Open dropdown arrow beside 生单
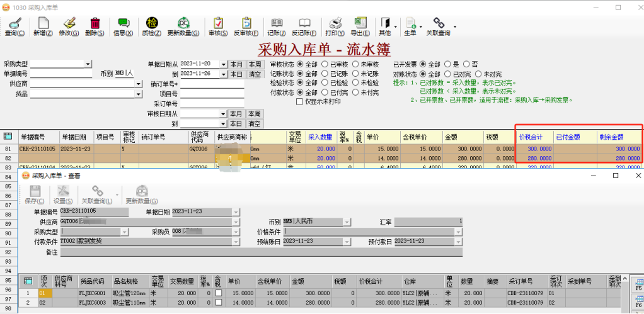 420,27
